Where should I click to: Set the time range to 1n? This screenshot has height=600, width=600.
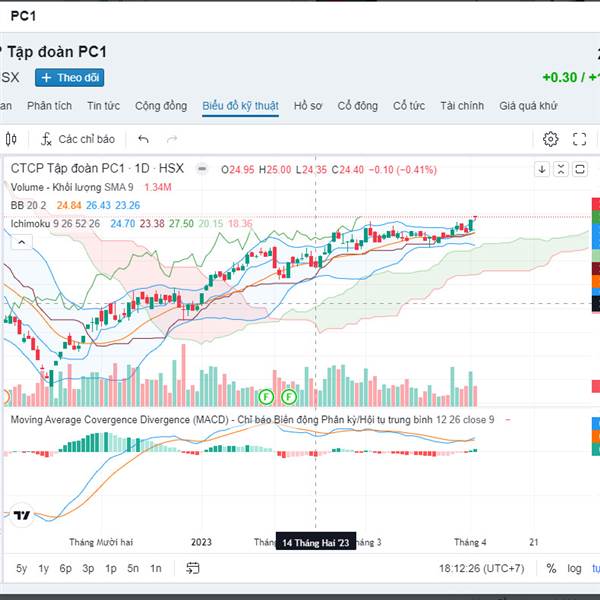(155, 568)
